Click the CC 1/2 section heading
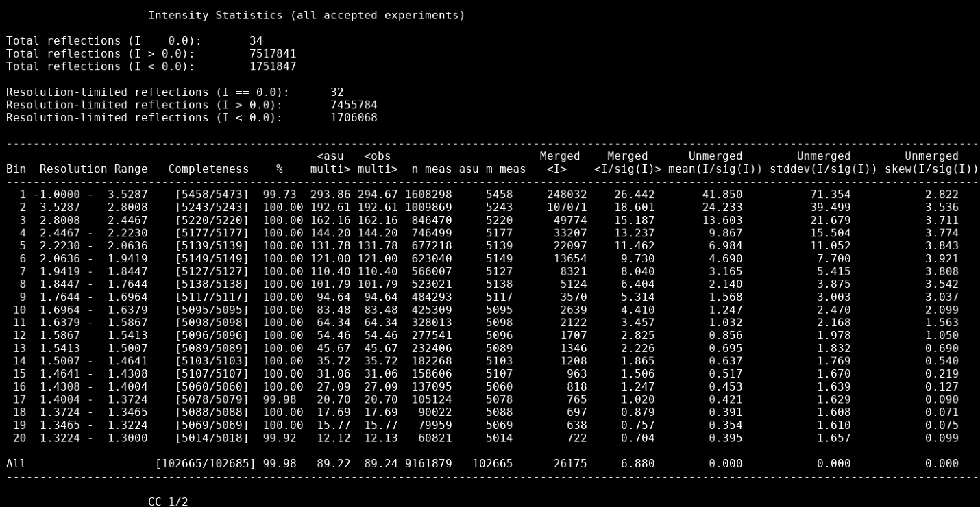The height and width of the screenshot is (507, 980). pos(168,502)
